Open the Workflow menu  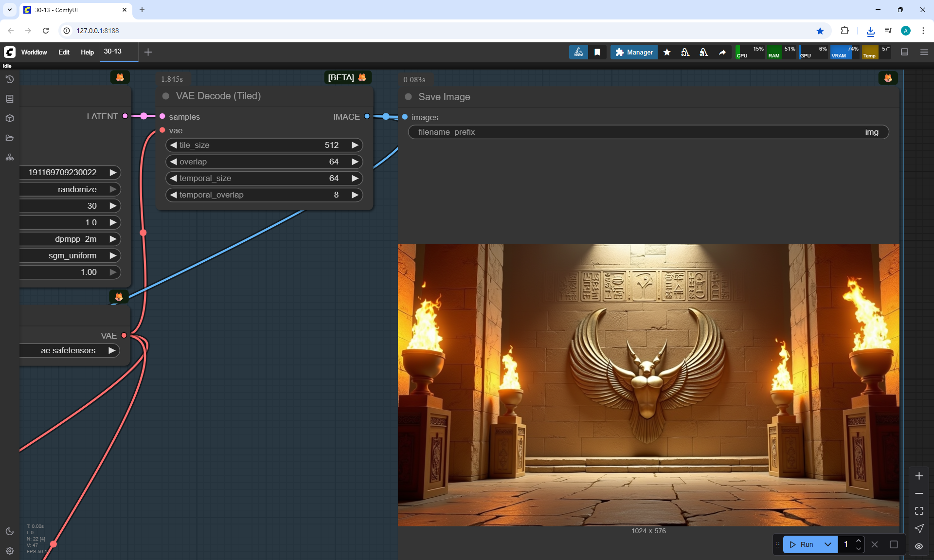pos(34,52)
